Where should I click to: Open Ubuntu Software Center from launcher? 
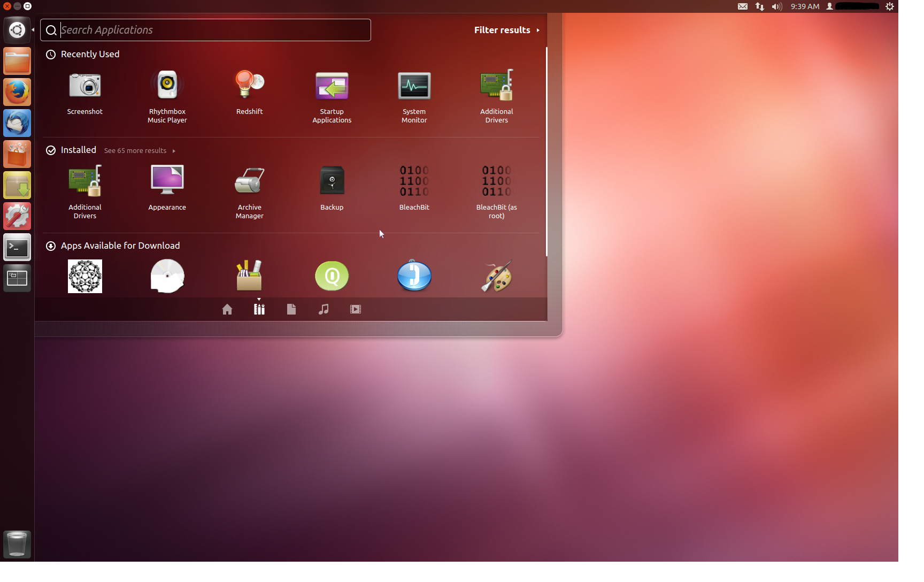[x=17, y=154]
